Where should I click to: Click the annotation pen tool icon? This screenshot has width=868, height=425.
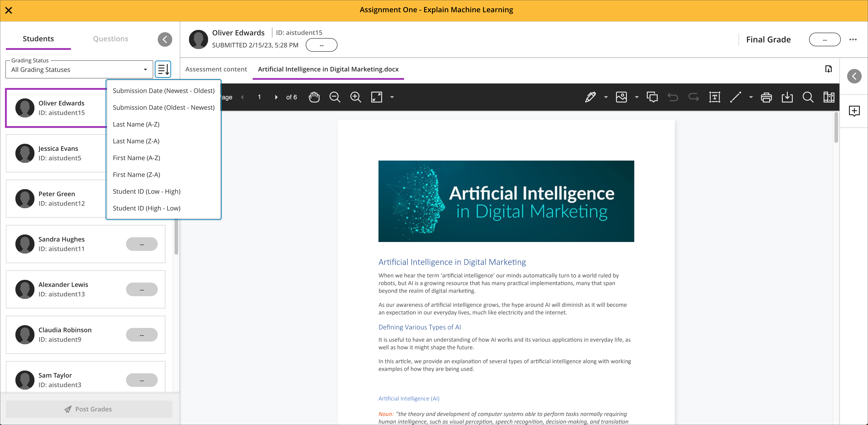coord(591,98)
